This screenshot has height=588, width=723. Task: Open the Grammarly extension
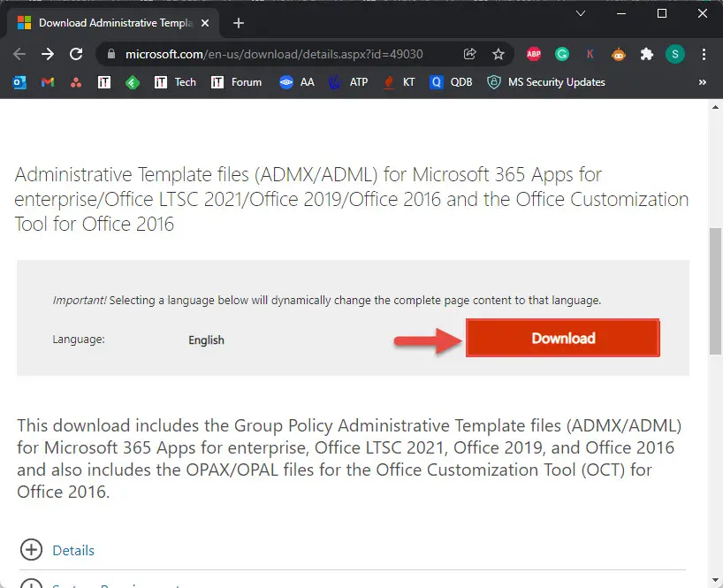tap(562, 54)
